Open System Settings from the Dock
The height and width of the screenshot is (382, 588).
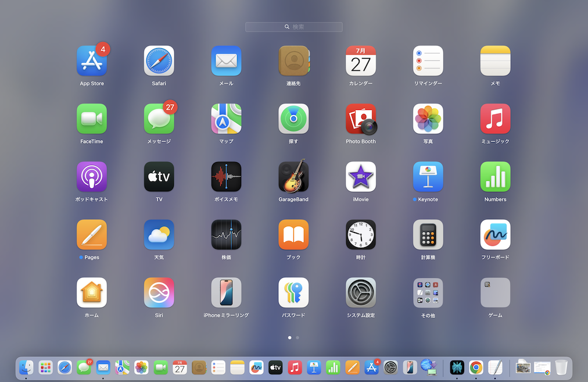click(x=391, y=367)
